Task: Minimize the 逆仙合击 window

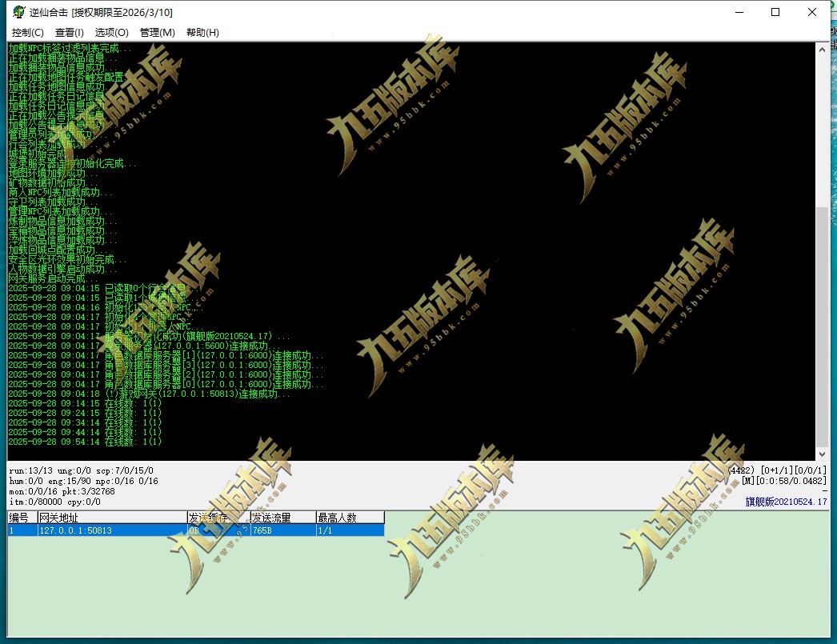Action: click(739, 12)
